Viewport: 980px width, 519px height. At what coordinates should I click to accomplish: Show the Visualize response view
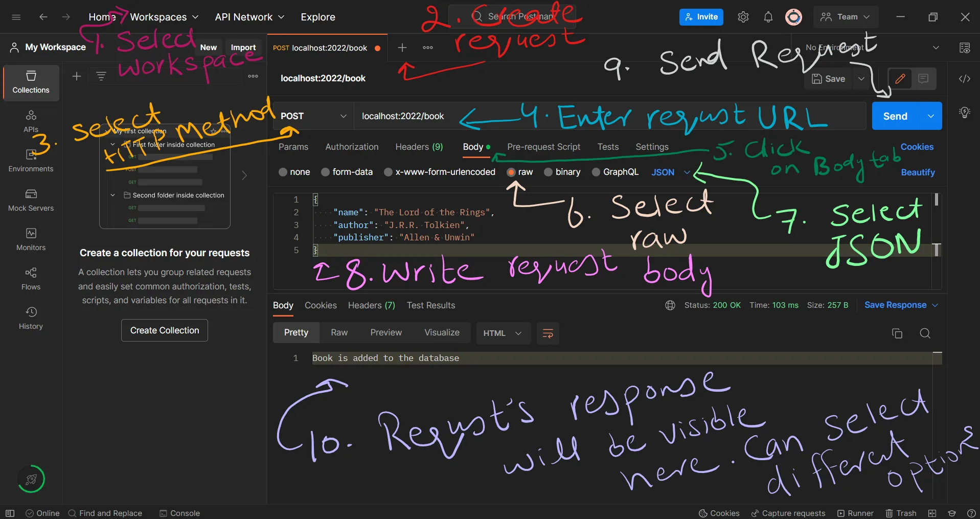442,332
